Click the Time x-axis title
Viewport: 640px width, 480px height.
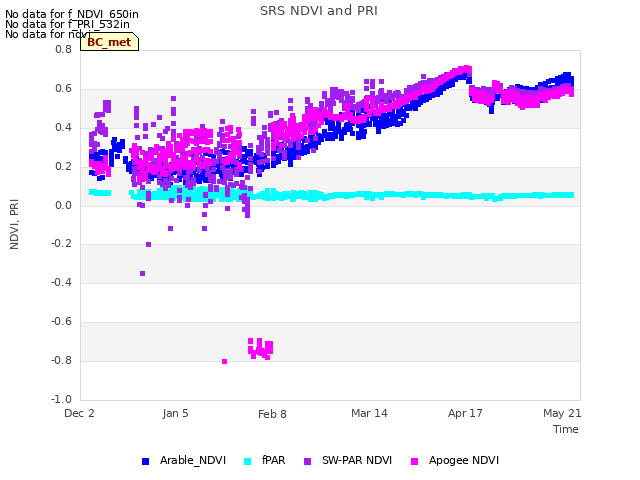click(x=566, y=429)
